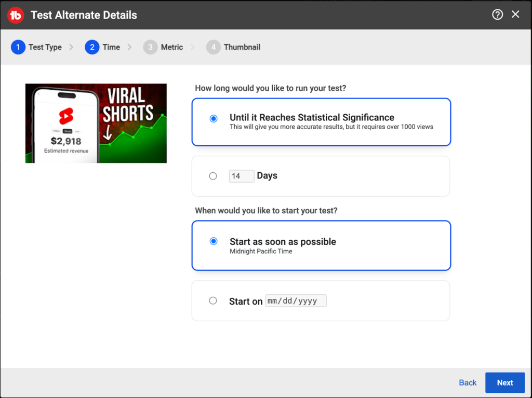Click the mm/dd/yyyy start date field
This screenshot has width=532, height=398.
[296, 301]
